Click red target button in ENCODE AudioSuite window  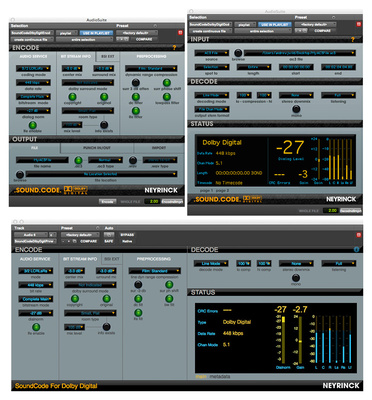tap(180, 32)
